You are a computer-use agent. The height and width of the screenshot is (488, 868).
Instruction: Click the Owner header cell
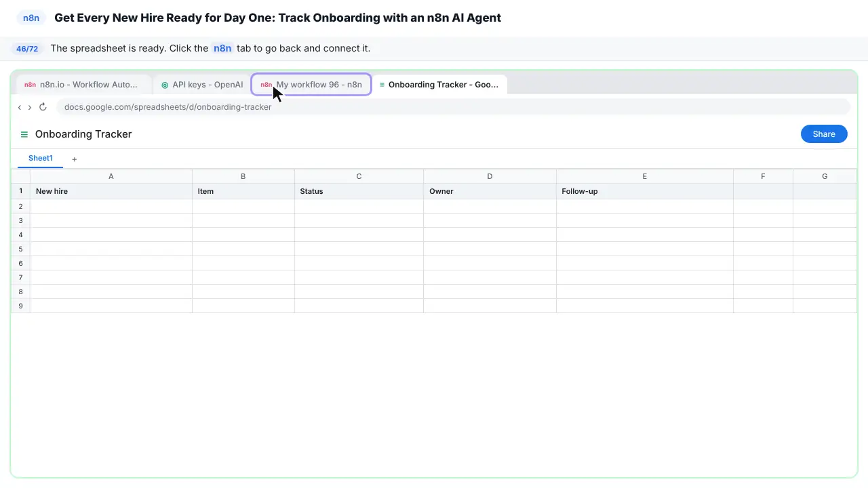pyautogui.click(x=490, y=191)
